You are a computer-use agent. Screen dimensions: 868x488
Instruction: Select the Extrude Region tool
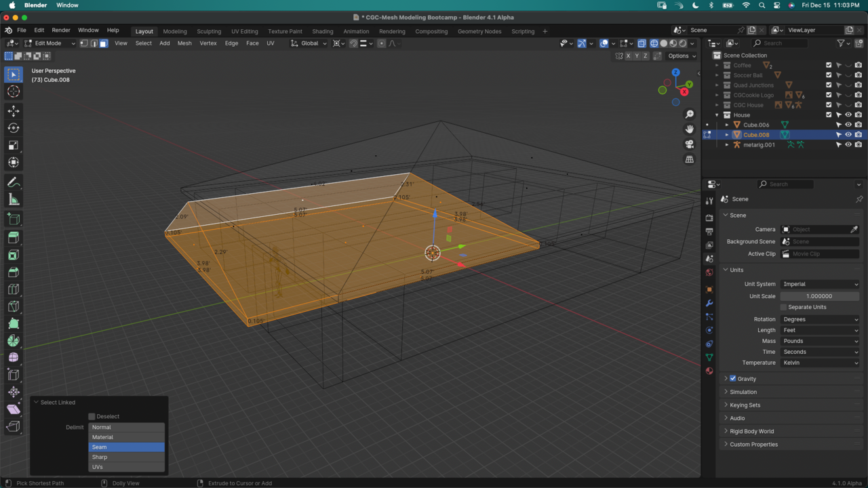[14, 238]
